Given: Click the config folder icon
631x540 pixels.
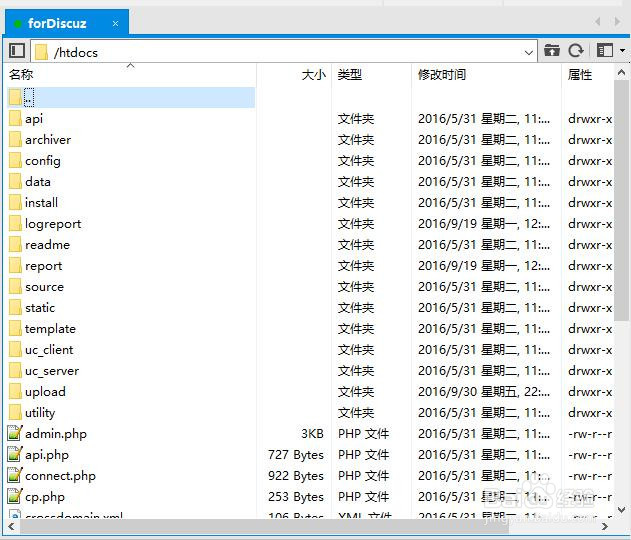Looking at the screenshot, I should coord(15,161).
